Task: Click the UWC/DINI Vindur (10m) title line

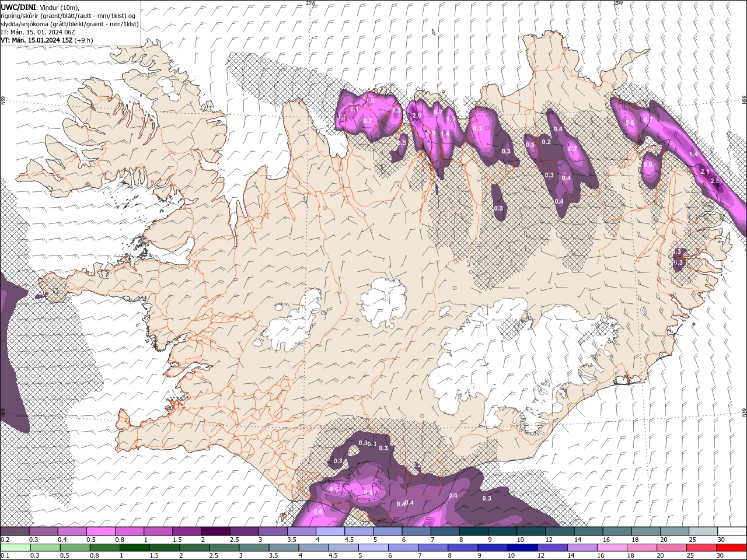Action: pyautogui.click(x=40, y=6)
